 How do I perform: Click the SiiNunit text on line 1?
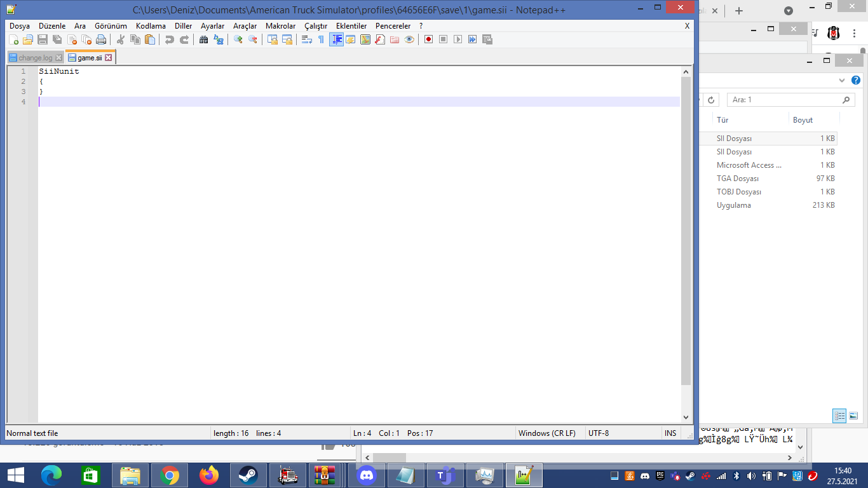point(59,71)
